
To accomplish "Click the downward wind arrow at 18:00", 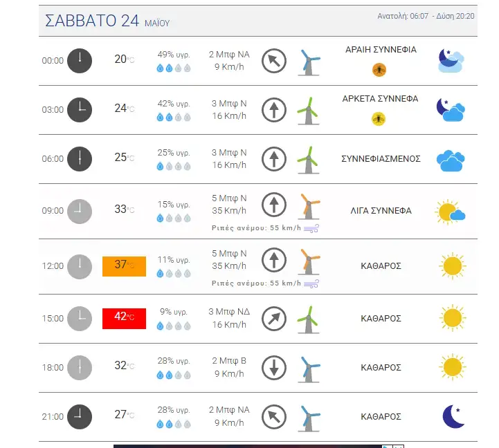I will (x=274, y=368).
